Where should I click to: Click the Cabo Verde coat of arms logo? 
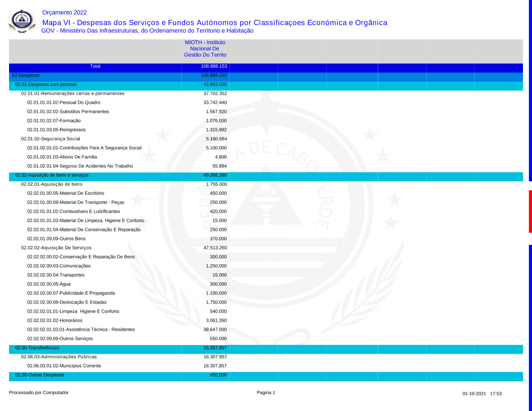coord(22,21)
